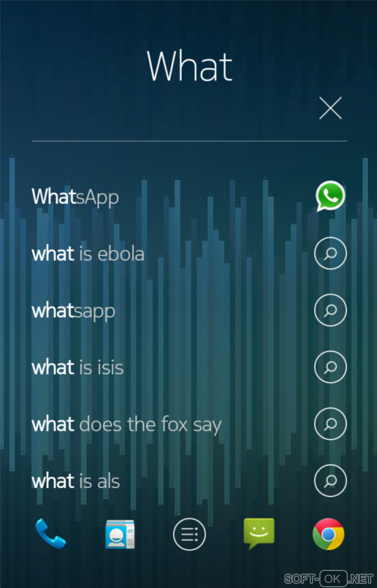This screenshot has width=377, height=588.
Task: Select the 'WhatsApp' app result text
Action: (75, 197)
